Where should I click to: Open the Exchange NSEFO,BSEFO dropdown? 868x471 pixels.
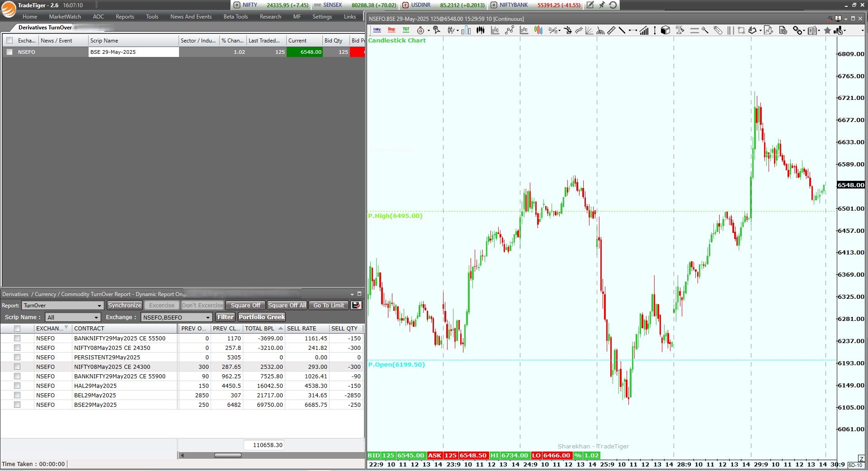(x=176, y=317)
